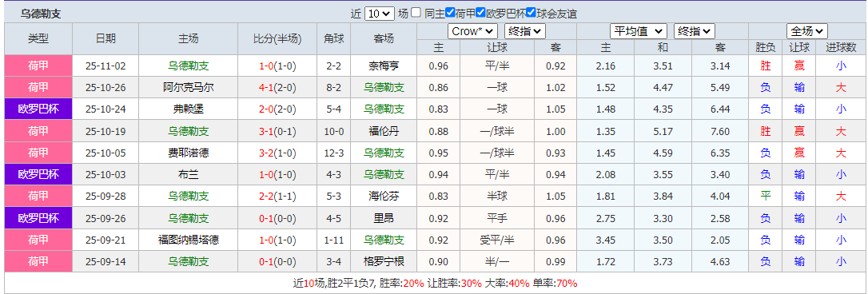
Task: Select the score 3-2(1-0)
Action: [x=278, y=153]
